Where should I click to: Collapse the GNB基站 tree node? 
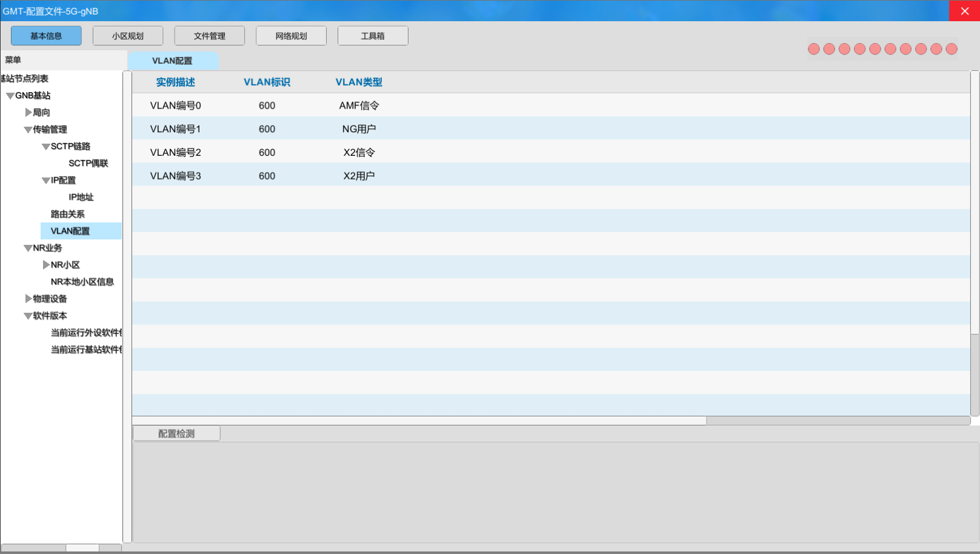tap(10, 96)
